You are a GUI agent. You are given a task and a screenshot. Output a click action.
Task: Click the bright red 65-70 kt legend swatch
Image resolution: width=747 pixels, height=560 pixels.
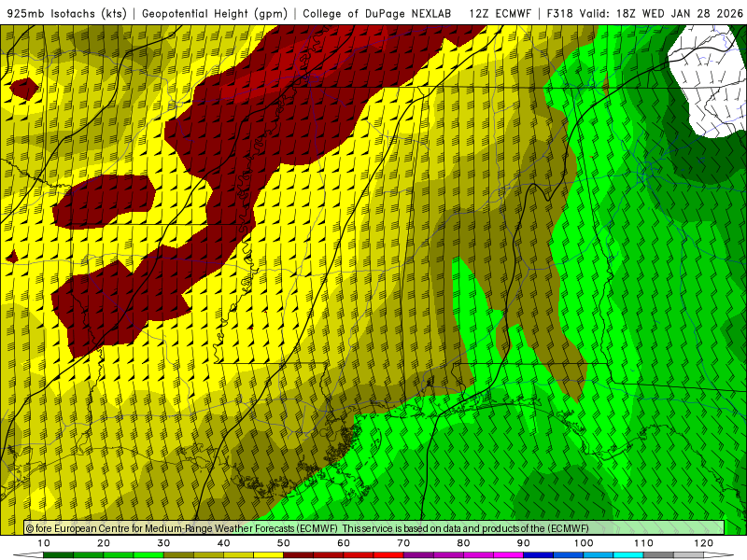[388, 555]
